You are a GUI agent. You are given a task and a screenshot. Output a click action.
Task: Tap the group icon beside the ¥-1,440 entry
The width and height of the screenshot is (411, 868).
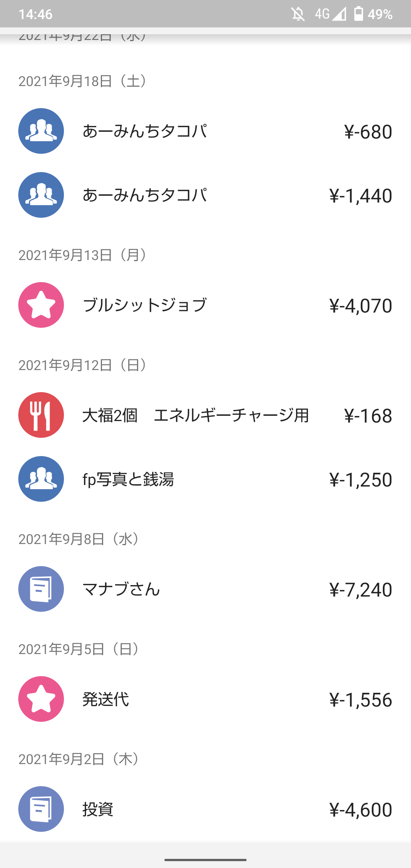(x=41, y=195)
